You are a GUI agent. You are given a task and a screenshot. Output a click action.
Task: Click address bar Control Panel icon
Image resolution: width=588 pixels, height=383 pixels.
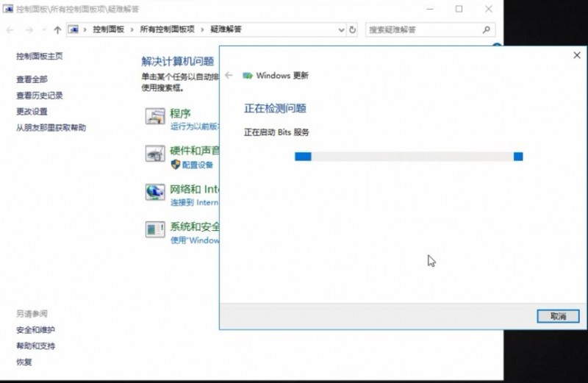click(x=73, y=29)
